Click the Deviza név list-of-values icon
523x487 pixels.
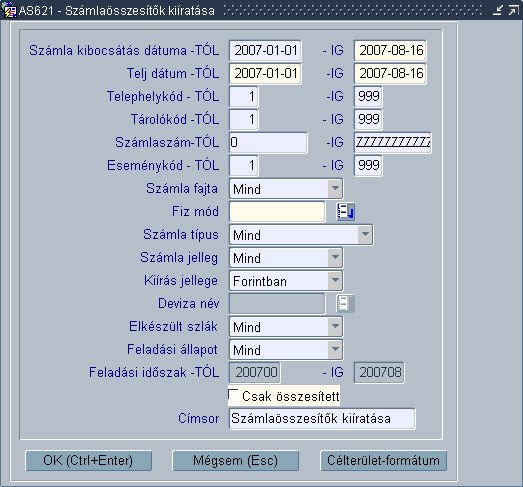[346, 304]
